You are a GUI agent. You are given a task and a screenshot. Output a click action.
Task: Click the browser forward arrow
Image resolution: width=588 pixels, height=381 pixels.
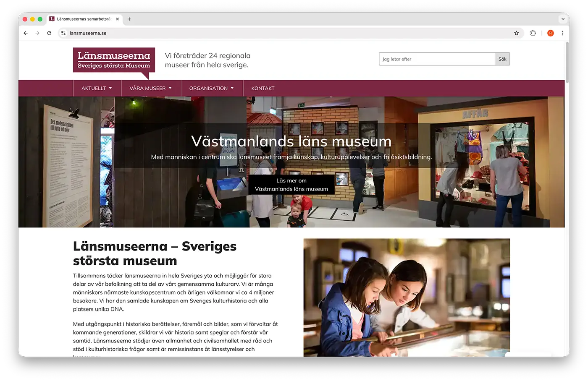tap(37, 33)
